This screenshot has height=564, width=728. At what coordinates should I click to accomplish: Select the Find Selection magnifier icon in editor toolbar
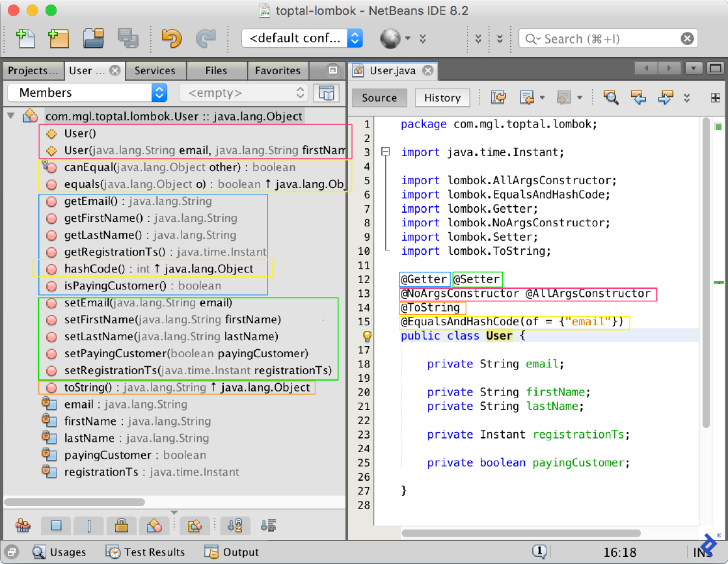pos(610,98)
